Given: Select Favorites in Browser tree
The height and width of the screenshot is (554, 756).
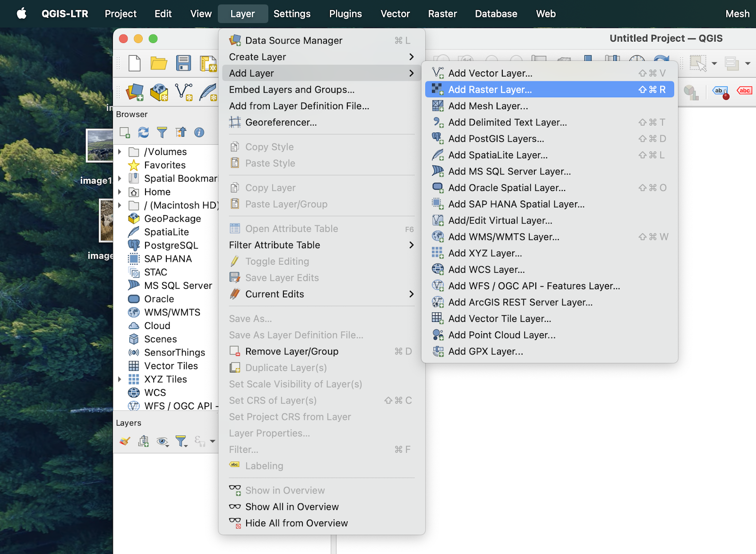Looking at the screenshot, I should tap(165, 165).
